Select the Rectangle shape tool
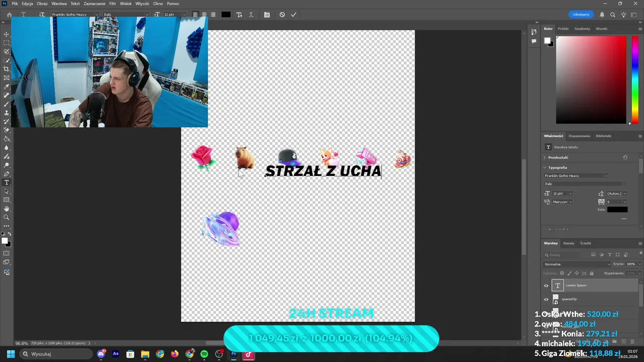This screenshot has width=644, height=362. (7, 200)
